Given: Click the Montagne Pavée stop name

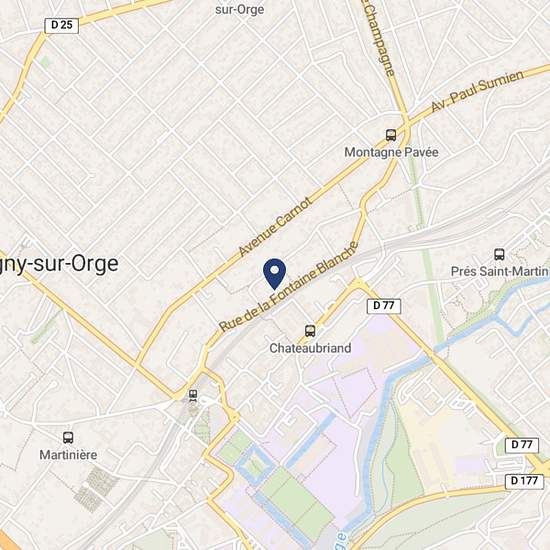Looking at the screenshot, I should click(391, 152).
